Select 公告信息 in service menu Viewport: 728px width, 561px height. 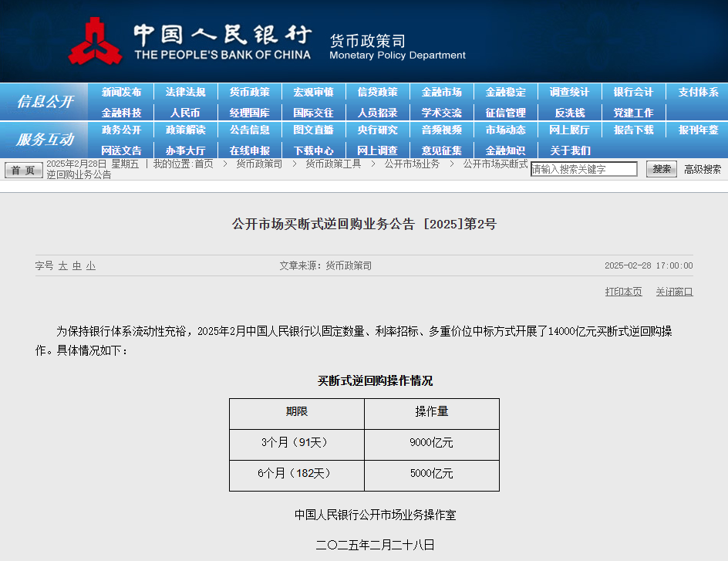pos(249,130)
